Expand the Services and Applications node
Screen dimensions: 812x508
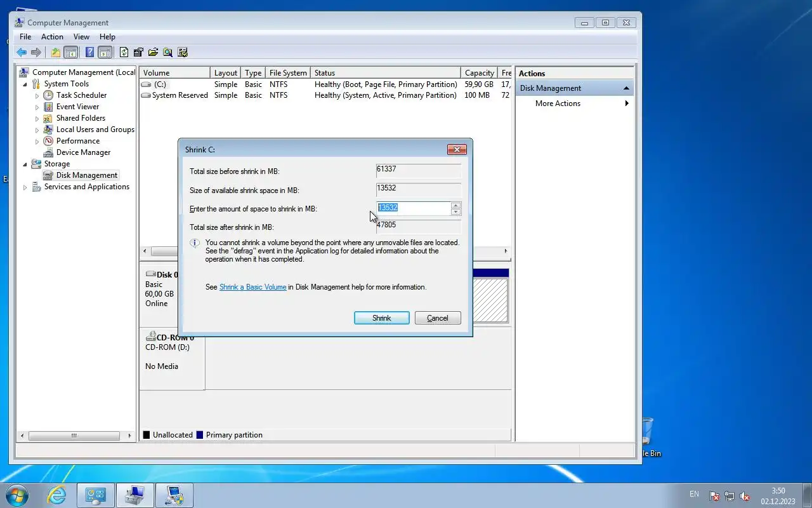click(x=25, y=187)
